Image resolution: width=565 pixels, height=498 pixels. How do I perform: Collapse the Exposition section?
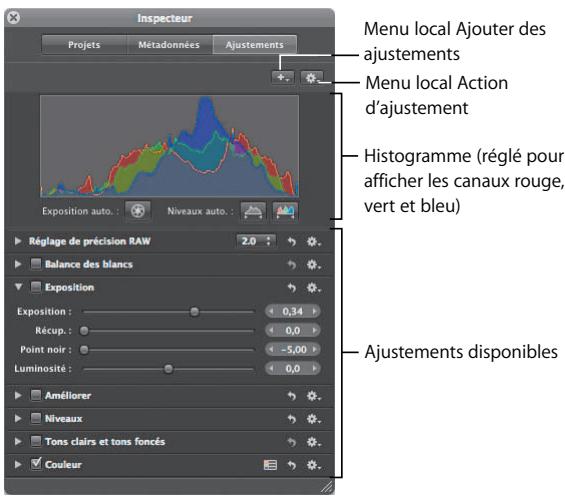(18, 287)
